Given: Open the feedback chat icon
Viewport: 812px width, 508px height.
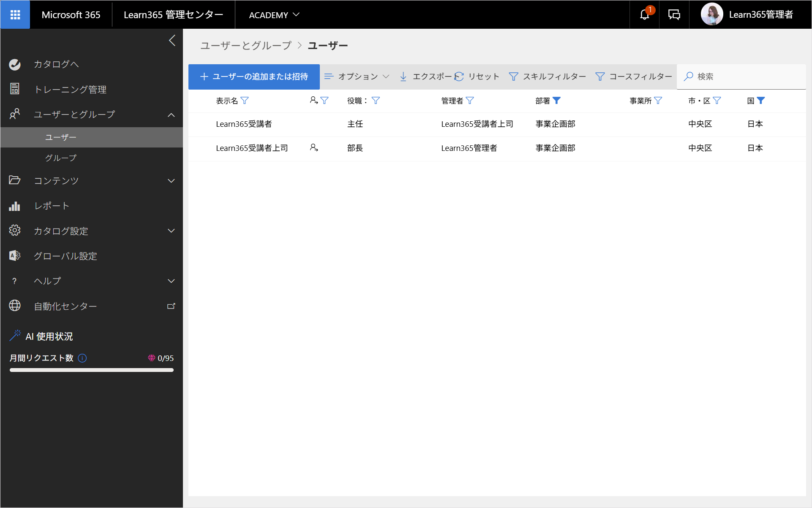Looking at the screenshot, I should pyautogui.click(x=674, y=15).
